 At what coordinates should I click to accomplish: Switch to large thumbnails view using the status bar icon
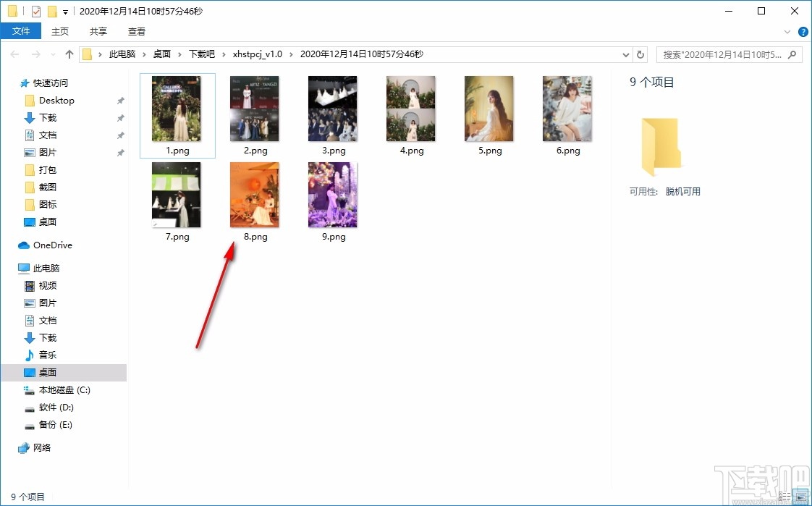pos(800,497)
